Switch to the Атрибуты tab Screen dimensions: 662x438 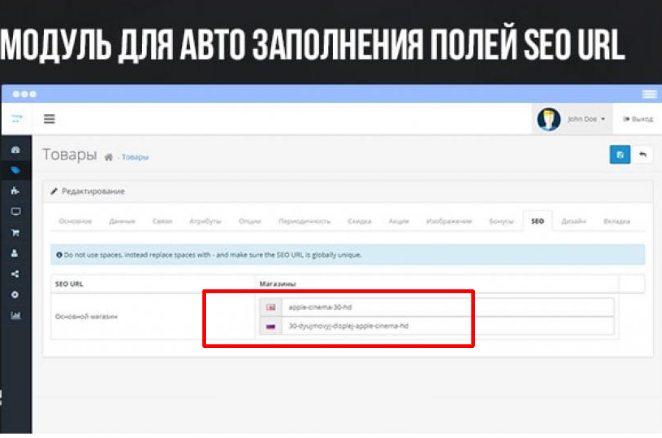(205, 220)
